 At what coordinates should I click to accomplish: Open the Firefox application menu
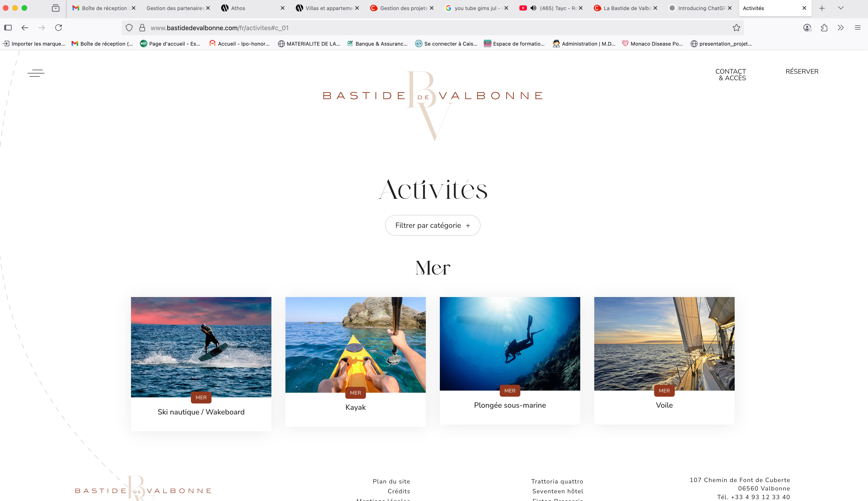pyautogui.click(x=858, y=28)
